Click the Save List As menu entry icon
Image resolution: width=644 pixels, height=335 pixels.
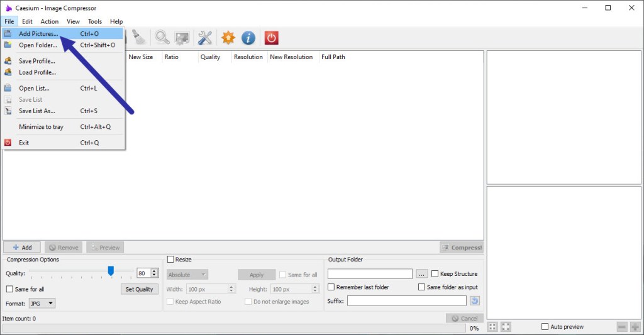pos(8,111)
